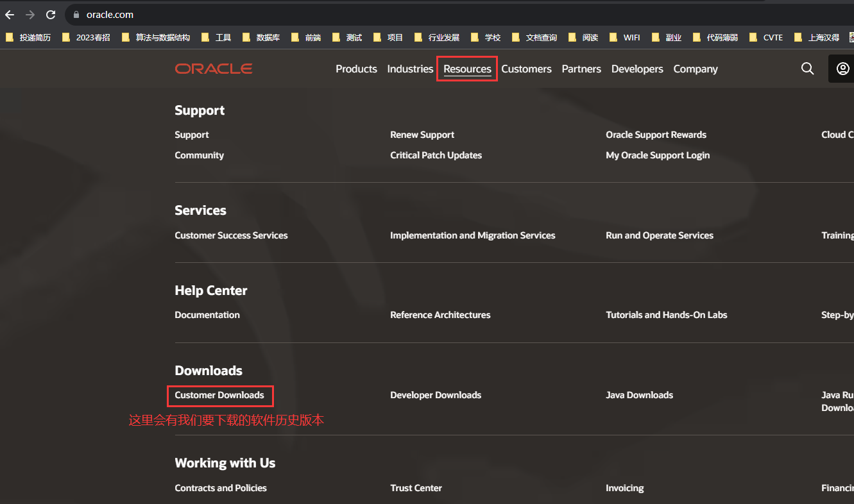Open the Partners menu
This screenshot has height=504, width=854.
point(581,69)
